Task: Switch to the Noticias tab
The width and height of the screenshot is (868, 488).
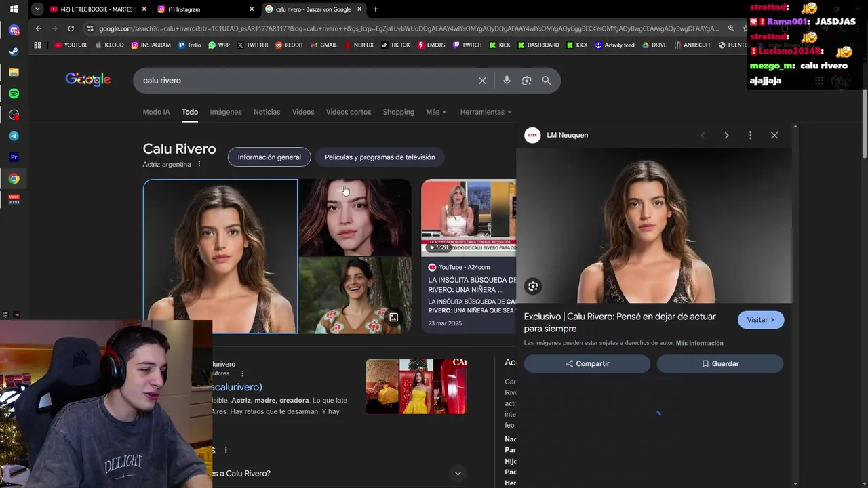Action: click(267, 112)
